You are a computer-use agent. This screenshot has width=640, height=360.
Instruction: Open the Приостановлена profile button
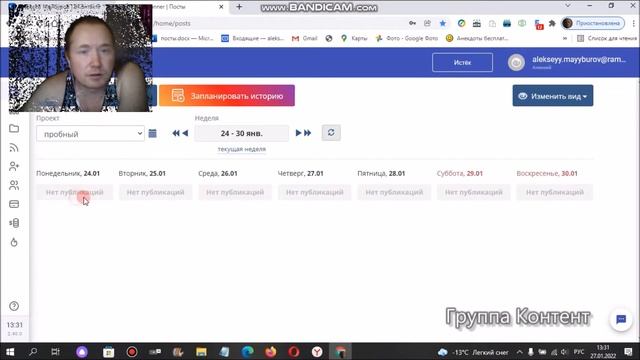click(593, 23)
